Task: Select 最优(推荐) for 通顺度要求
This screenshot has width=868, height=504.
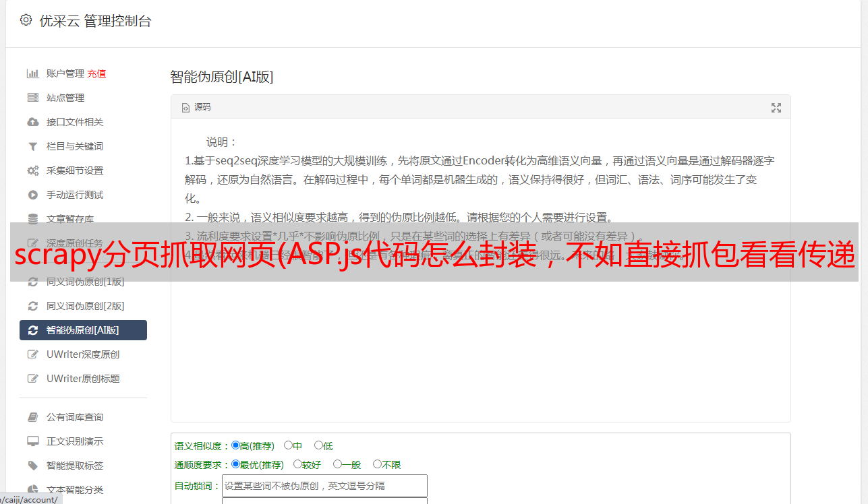Action: click(x=235, y=464)
